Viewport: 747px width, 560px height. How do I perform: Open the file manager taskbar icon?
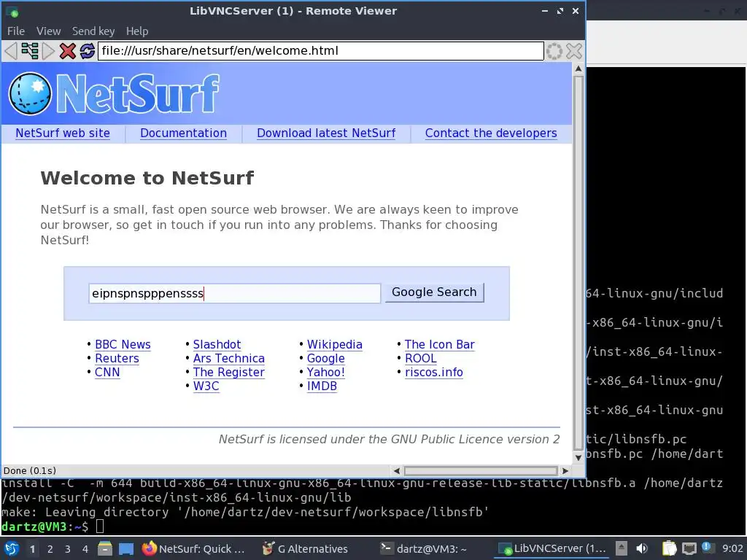coord(105,548)
